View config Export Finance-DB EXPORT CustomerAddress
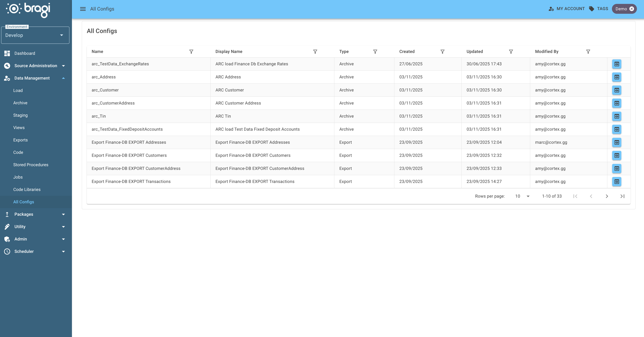The height and width of the screenshot is (337, 644). coord(617,168)
